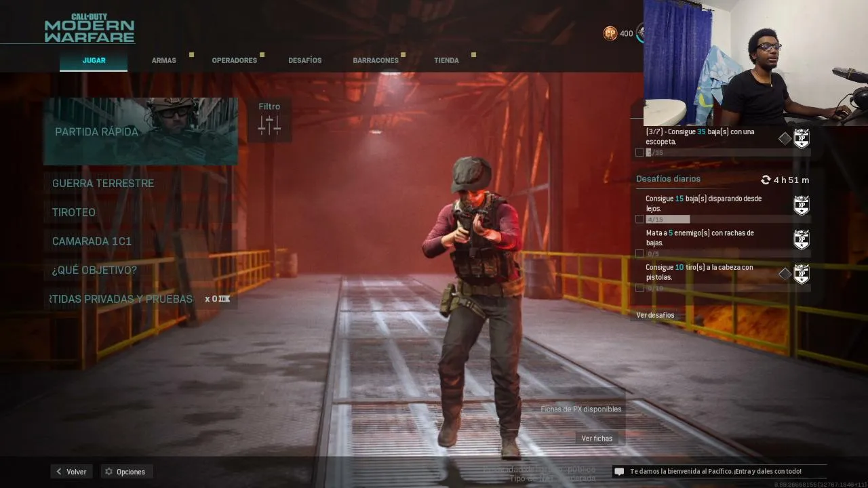This screenshot has width=868, height=488.
Task: Click the diamond icon on shotgun challenge
Action: [785, 138]
